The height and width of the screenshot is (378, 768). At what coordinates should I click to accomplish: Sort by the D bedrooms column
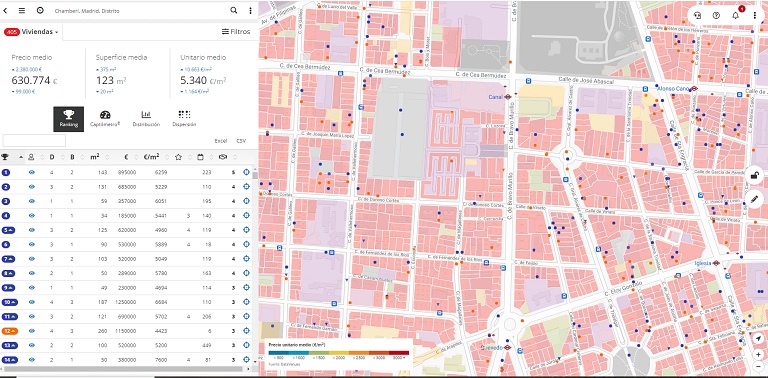pos(51,157)
